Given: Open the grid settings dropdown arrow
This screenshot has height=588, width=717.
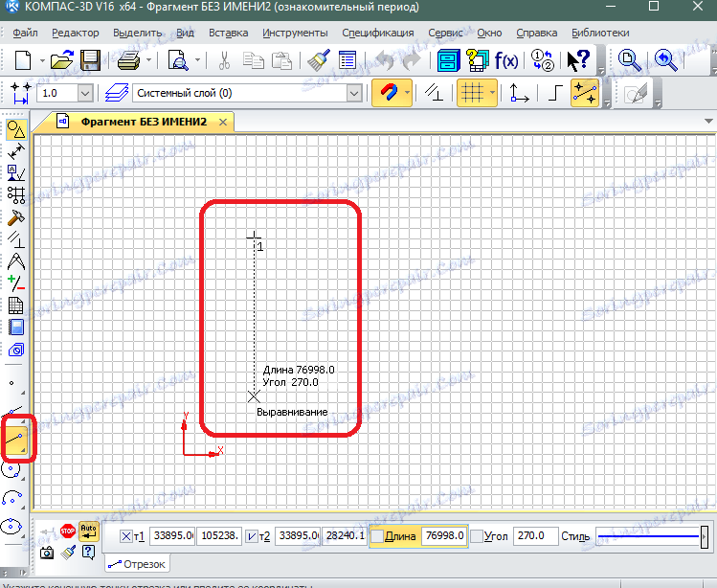Looking at the screenshot, I should click(492, 93).
